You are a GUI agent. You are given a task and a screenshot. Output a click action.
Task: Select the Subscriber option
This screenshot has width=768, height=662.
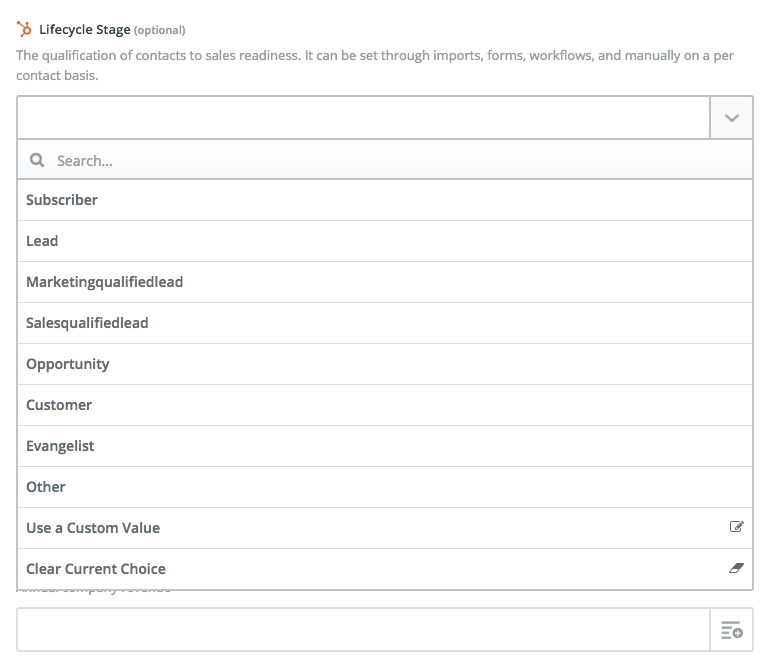point(385,200)
